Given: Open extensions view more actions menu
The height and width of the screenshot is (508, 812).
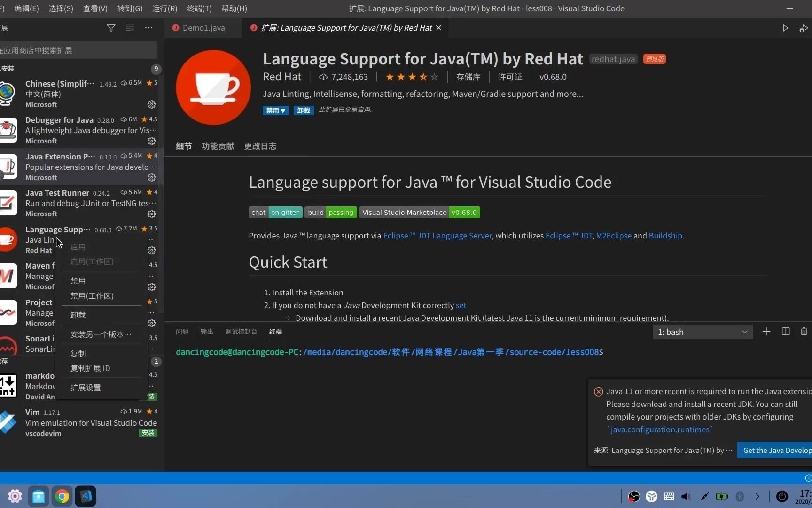Looking at the screenshot, I should (149, 28).
